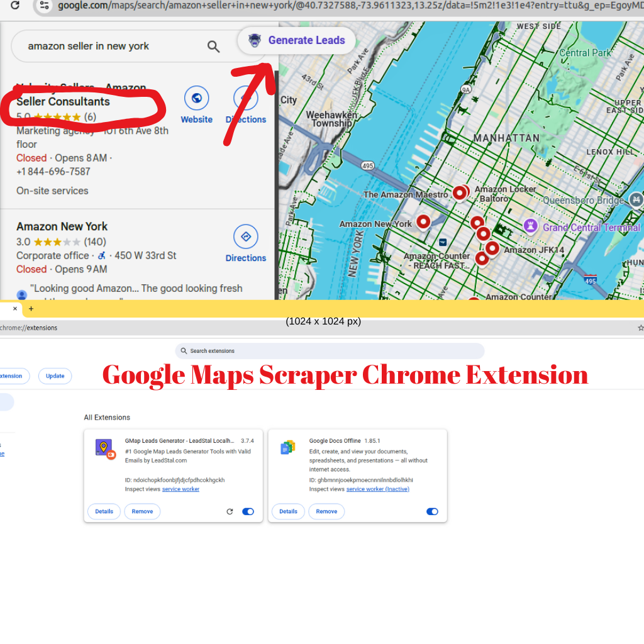Viewport: 644px width, 644px height.
Task: Click the Update extensions button
Action: [55, 376]
